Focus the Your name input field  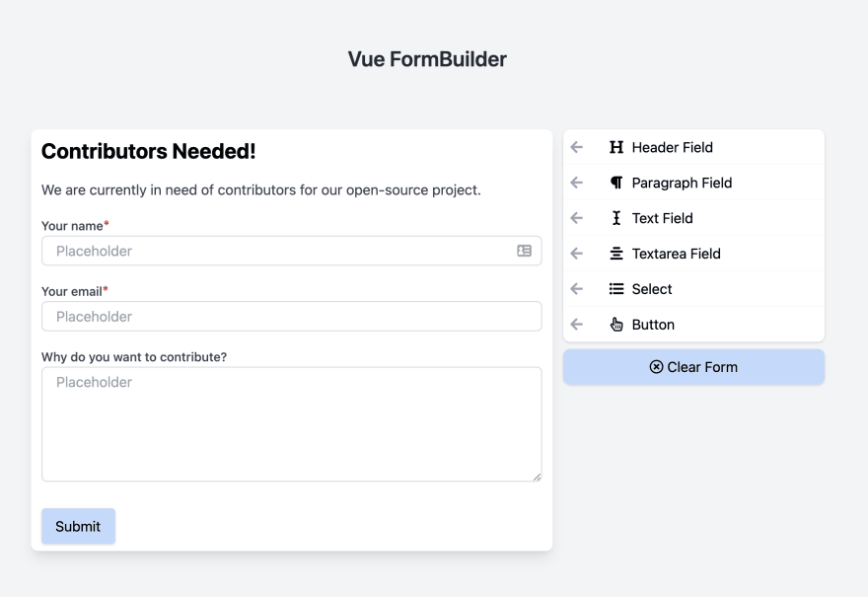[292, 251]
